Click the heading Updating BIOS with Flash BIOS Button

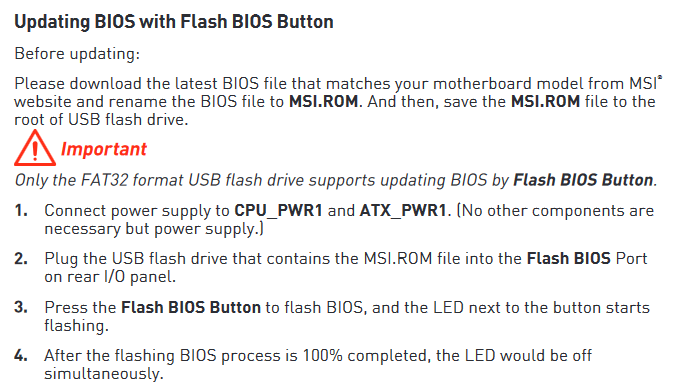click(x=174, y=22)
